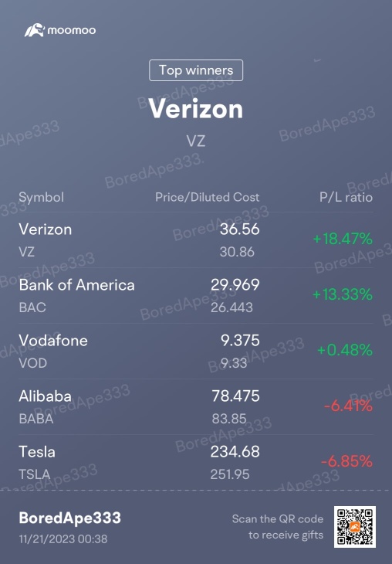Click the Scan the QR code text

click(277, 518)
